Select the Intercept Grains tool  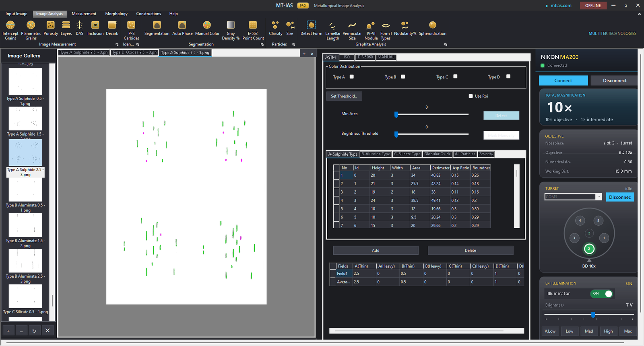tap(10, 30)
